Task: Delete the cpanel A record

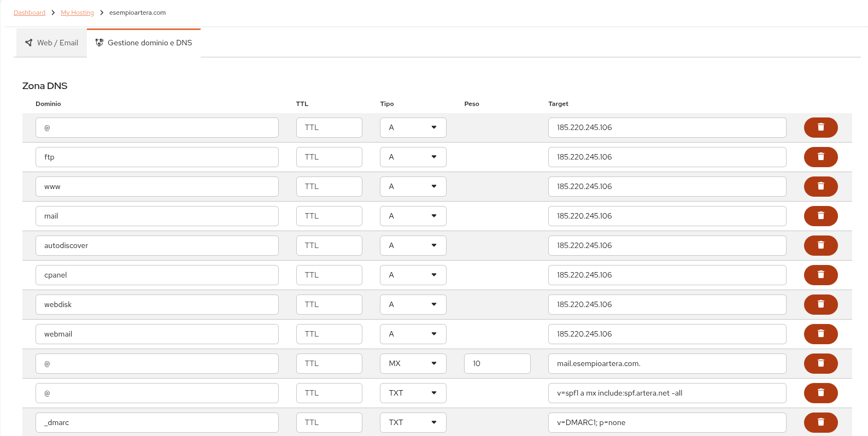Action: pyautogui.click(x=820, y=275)
